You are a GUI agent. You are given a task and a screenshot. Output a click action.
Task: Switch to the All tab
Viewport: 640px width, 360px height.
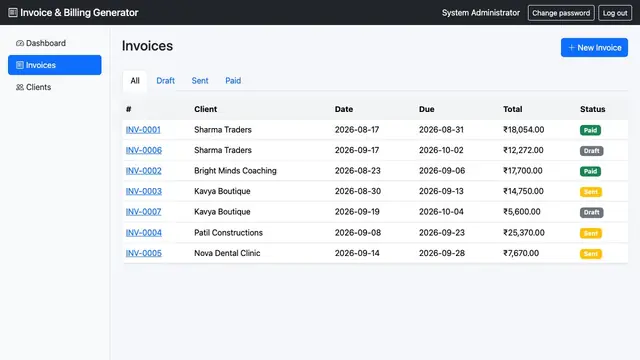(x=135, y=80)
